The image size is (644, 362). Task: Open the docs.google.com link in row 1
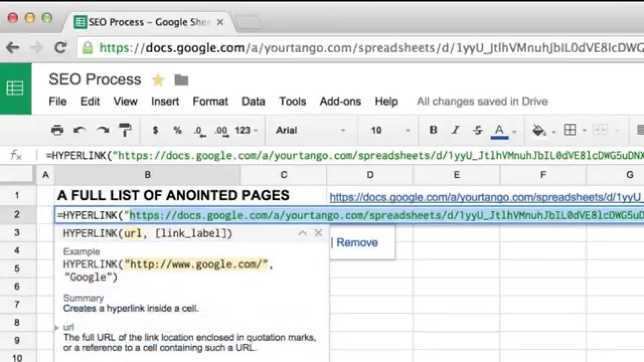pyautogui.click(x=487, y=197)
